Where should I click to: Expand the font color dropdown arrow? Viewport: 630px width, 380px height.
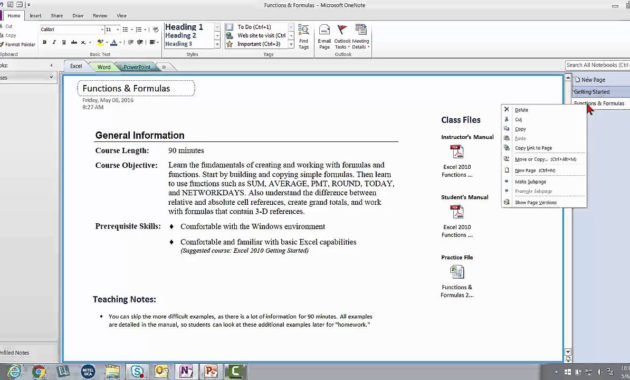(120, 42)
